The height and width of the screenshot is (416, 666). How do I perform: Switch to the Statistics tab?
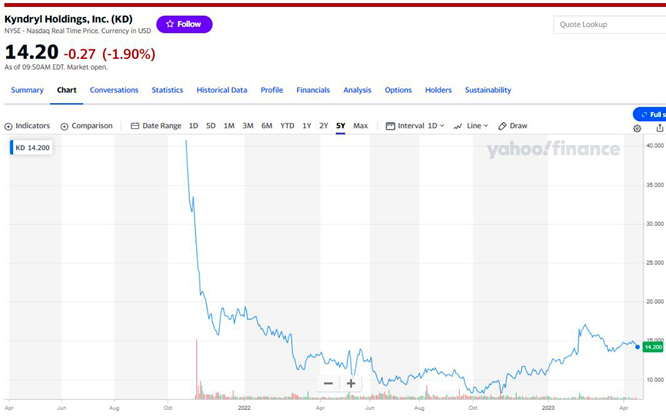click(x=167, y=90)
